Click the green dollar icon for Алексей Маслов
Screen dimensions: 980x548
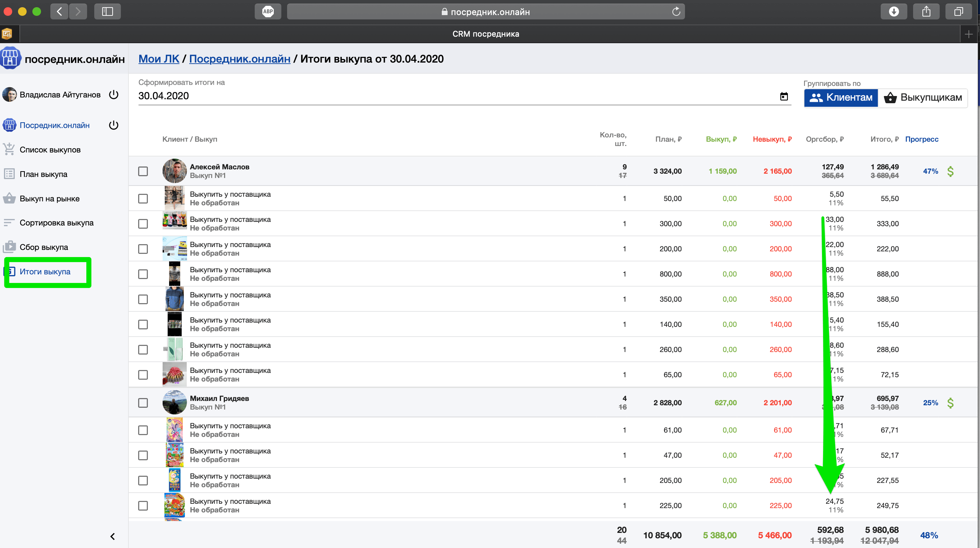coord(950,171)
